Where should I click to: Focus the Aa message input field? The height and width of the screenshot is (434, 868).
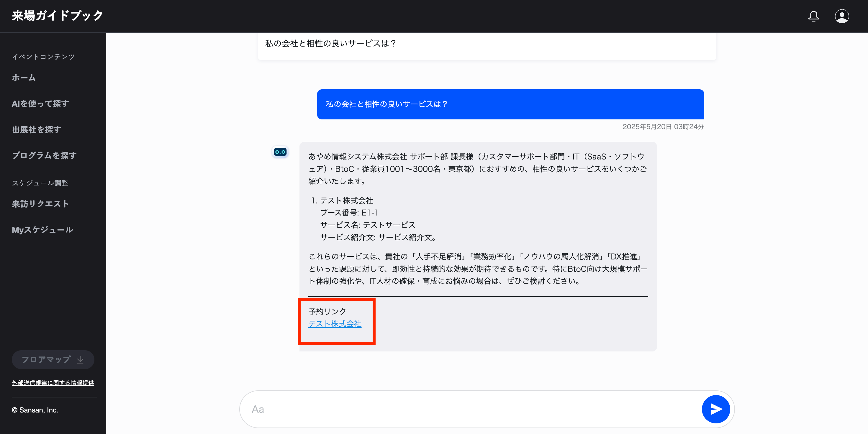click(472, 409)
